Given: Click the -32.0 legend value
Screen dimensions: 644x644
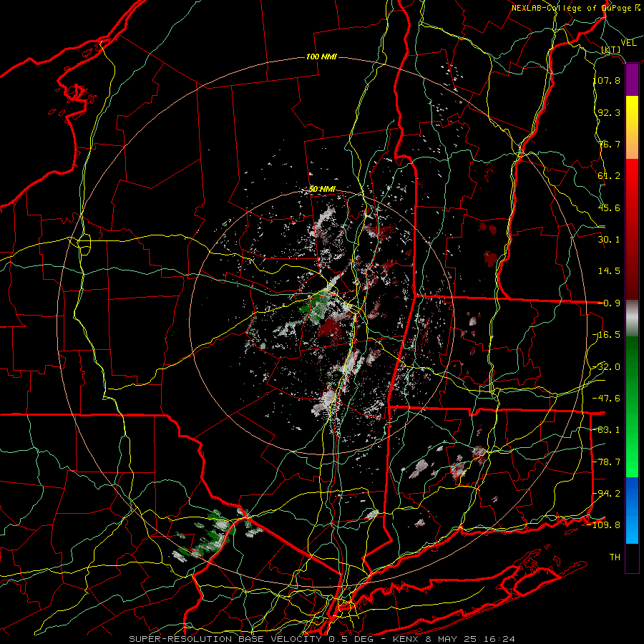Looking at the screenshot, I should (x=607, y=367).
